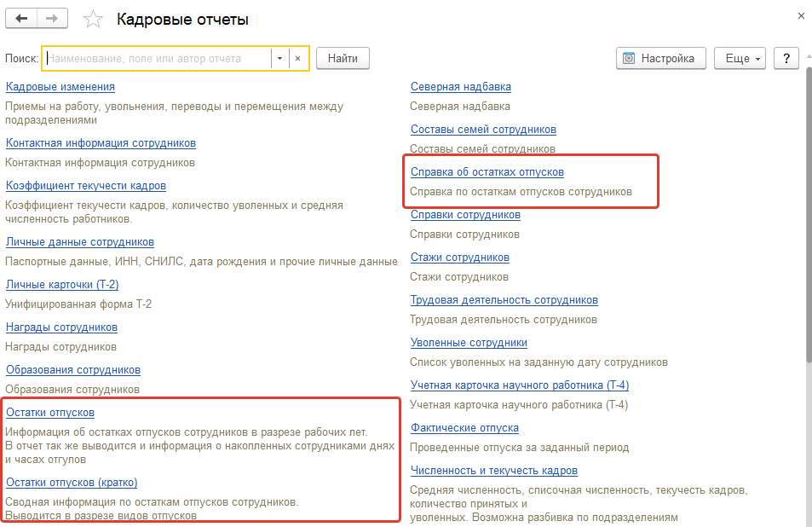The image size is (812, 527).
Task: Open the Коэффициент текучести кадров report
Action: (86, 185)
